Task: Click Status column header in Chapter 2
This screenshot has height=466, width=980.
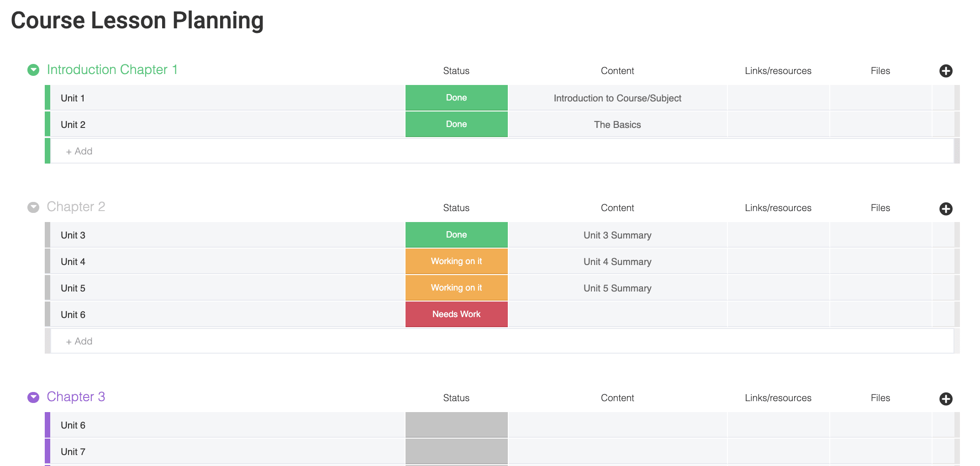Action: pyautogui.click(x=456, y=208)
